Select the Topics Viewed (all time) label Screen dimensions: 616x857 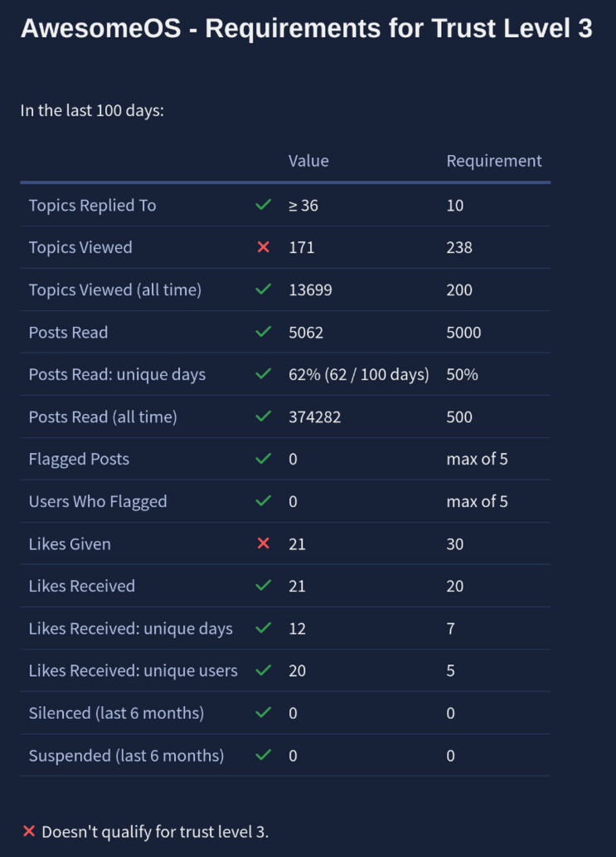click(x=115, y=290)
